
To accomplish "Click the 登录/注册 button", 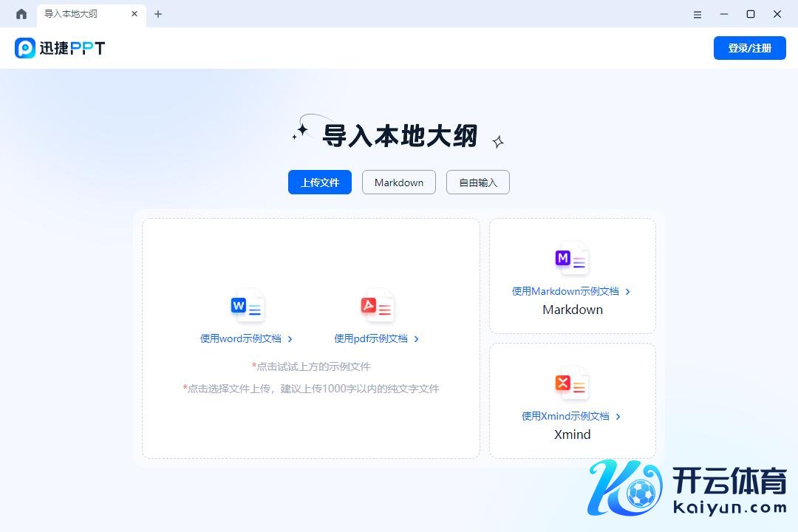I will click(x=749, y=48).
